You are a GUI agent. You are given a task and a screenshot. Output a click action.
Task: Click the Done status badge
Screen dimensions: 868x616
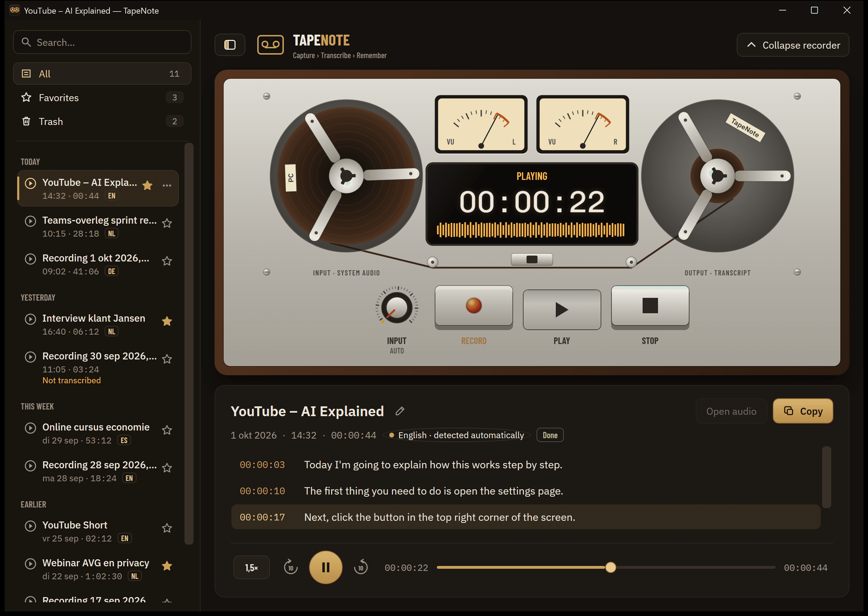[x=550, y=435]
